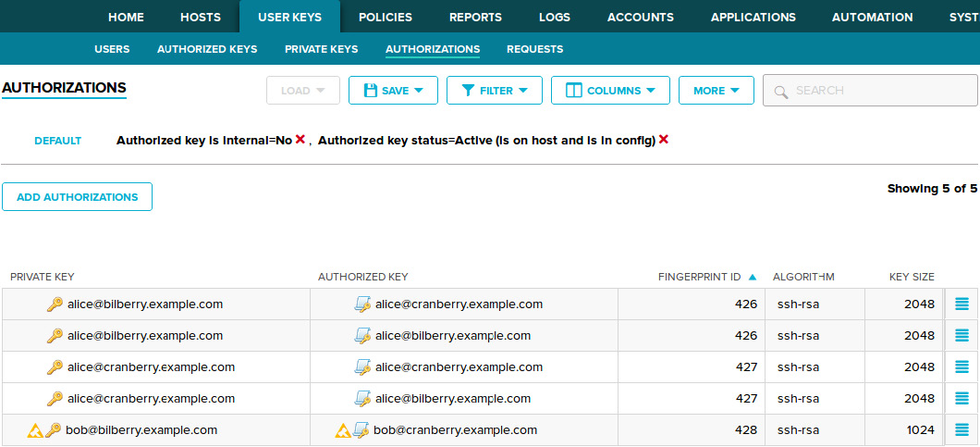
Task: Open the Save dropdown
Action: [393, 90]
